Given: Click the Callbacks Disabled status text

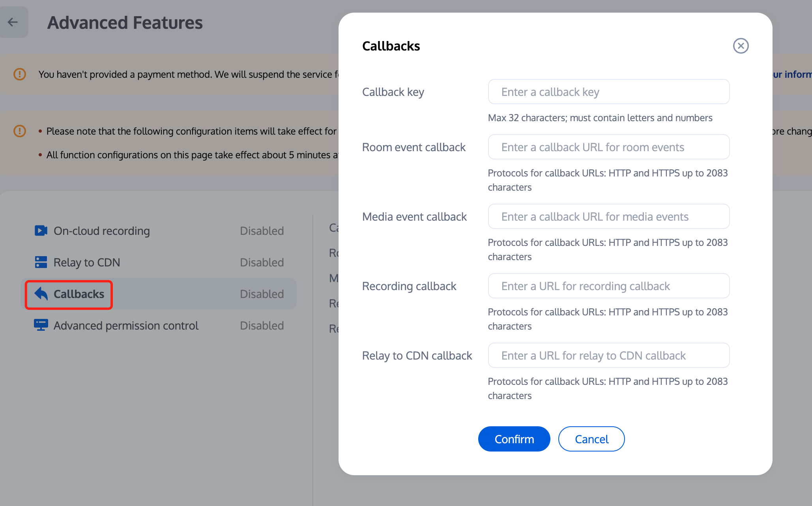Looking at the screenshot, I should pos(262,294).
